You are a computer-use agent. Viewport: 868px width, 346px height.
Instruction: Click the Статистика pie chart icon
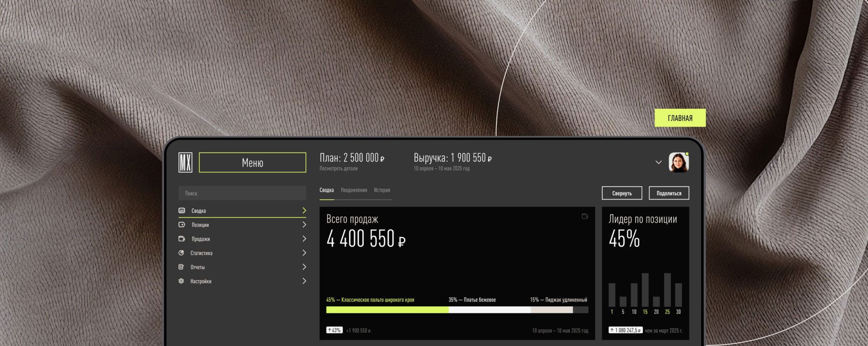click(181, 253)
